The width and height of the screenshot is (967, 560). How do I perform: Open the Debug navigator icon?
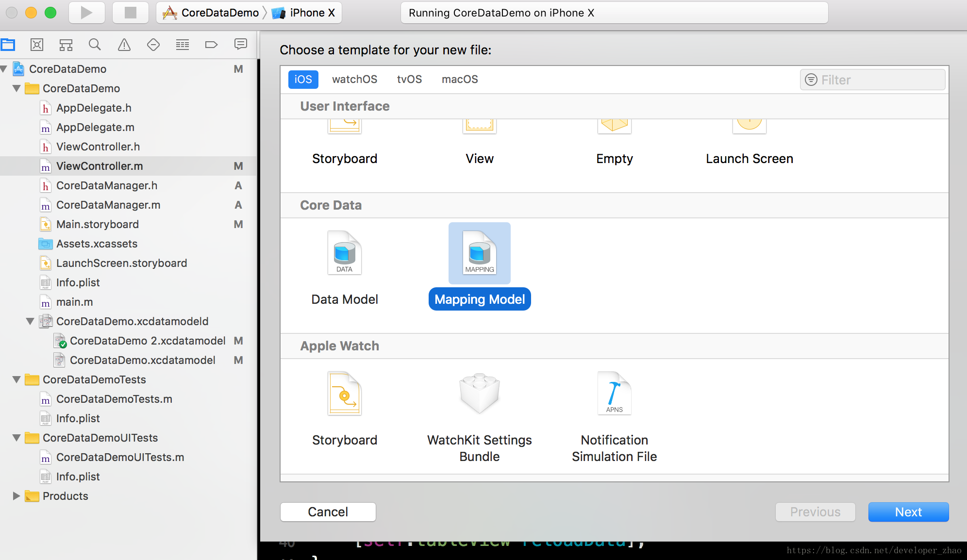[183, 45]
